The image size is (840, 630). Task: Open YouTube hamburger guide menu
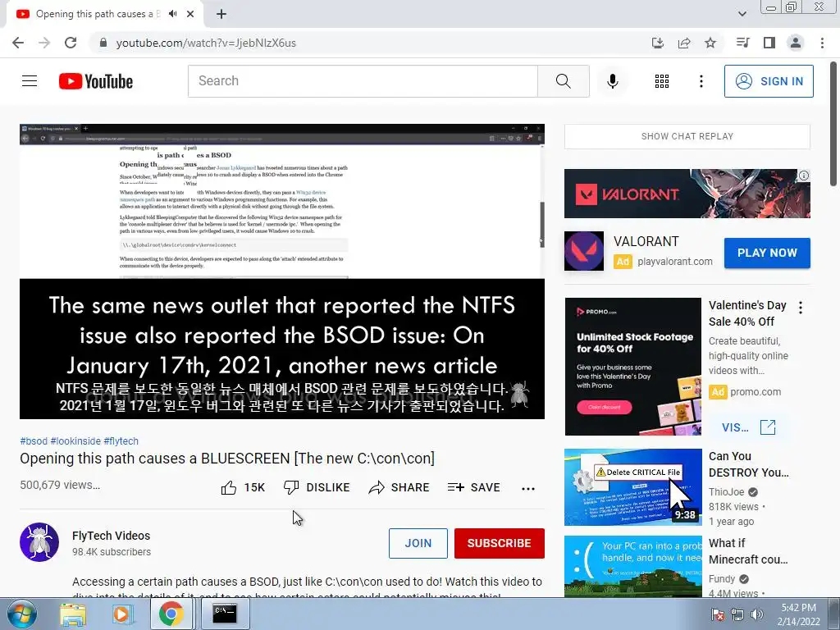pos(30,81)
